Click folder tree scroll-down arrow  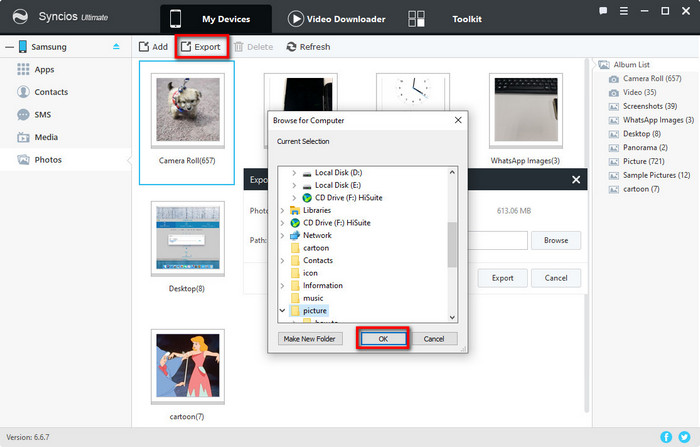pos(452,317)
